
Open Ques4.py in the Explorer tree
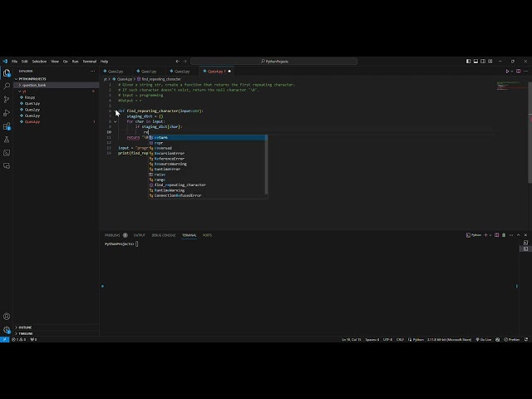pyautogui.click(x=57, y=122)
